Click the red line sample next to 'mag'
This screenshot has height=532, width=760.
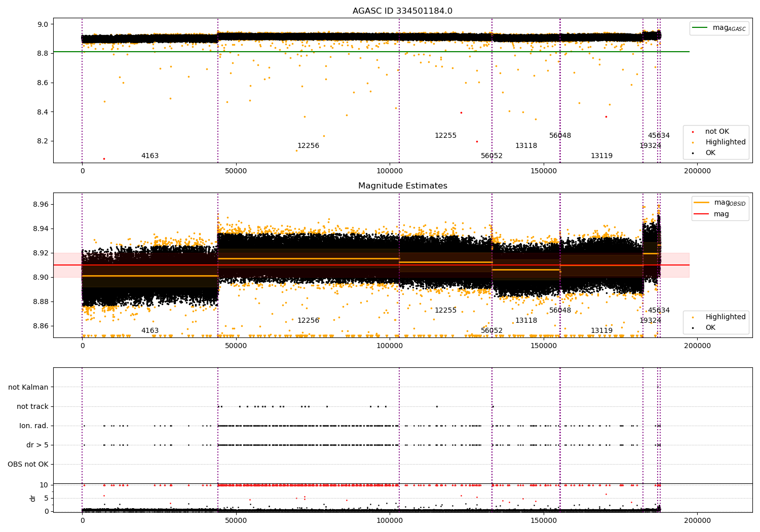click(702, 214)
